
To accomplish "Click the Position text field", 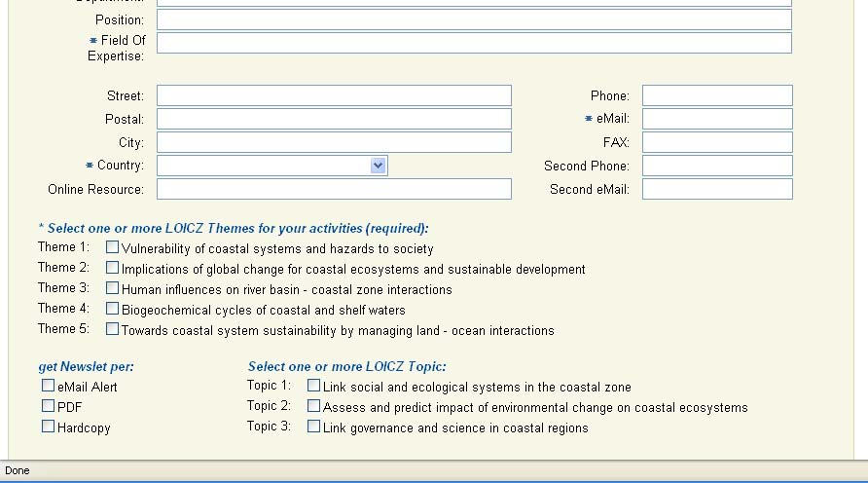I will tap(474, 19).
